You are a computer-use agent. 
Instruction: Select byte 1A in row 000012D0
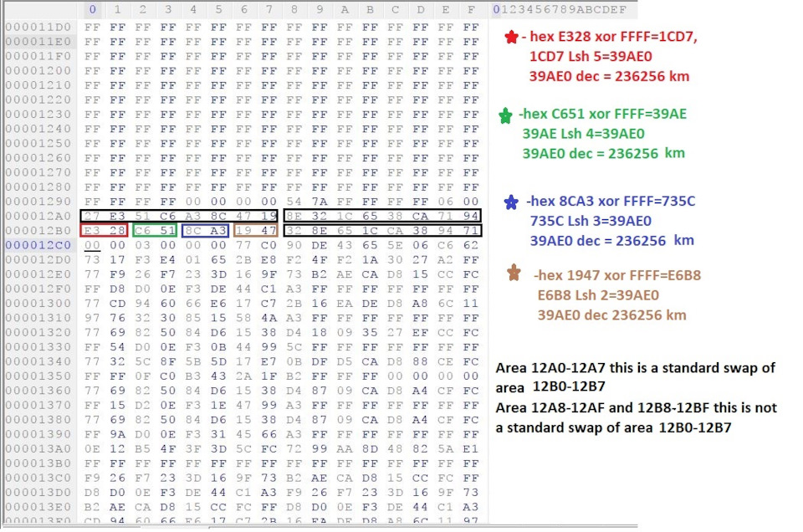pyautogui.click(x=370, y=259)
